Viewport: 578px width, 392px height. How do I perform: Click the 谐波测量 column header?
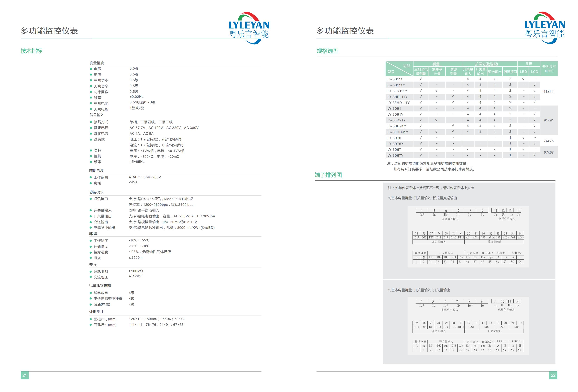tap(453, 72)
